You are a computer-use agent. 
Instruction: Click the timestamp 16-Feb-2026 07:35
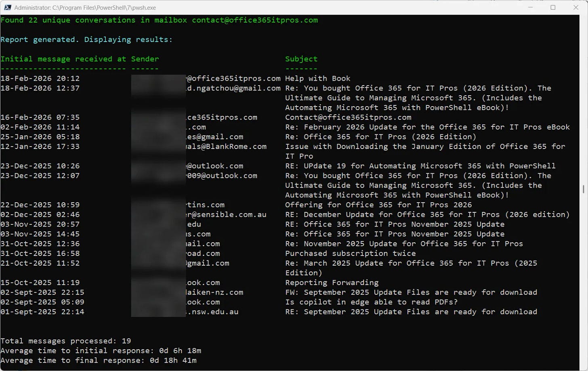pyautogui.click(x=40, y=117)
